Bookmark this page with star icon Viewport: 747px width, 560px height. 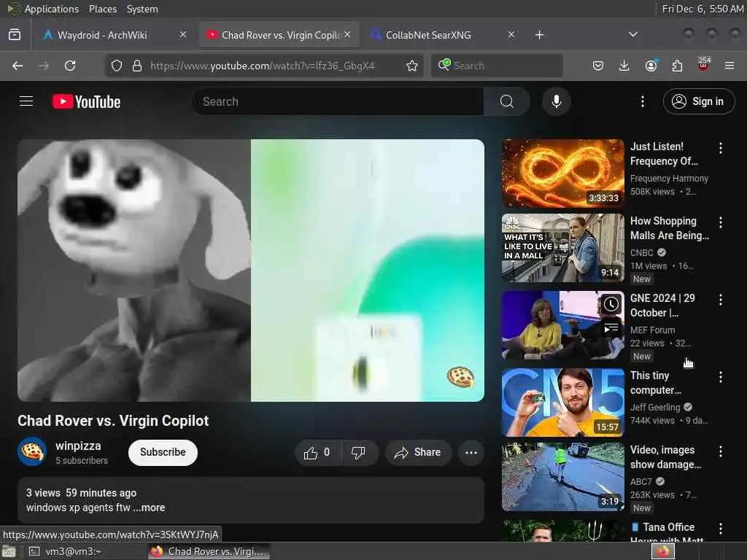click(x=412, y=66)
